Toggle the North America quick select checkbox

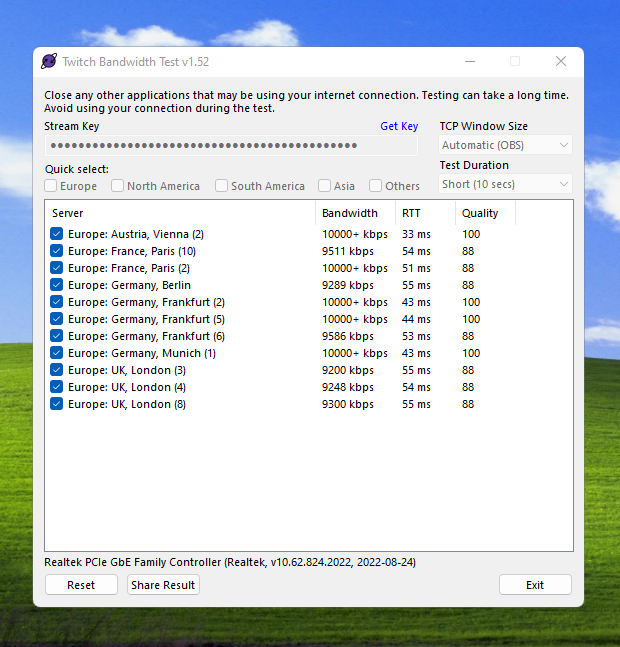coord(118,186)
